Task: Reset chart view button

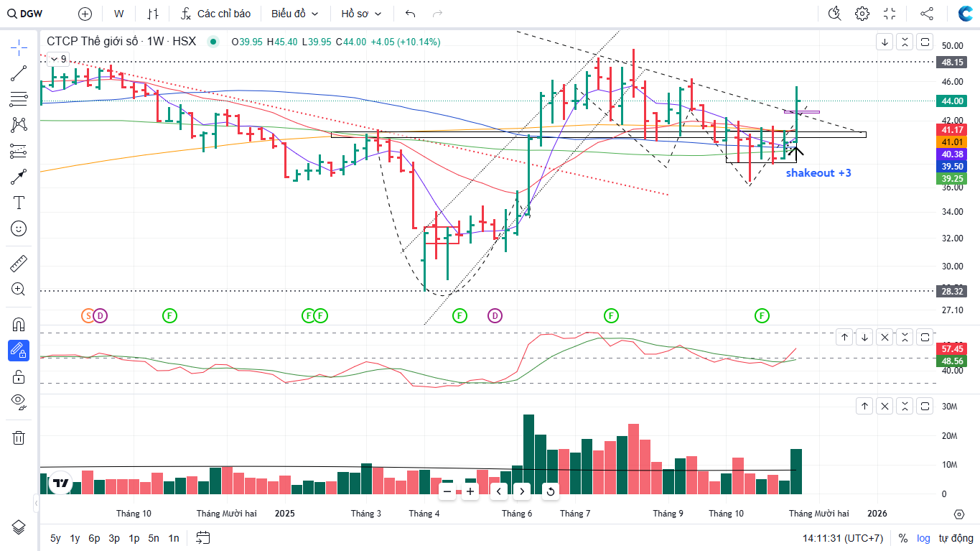Action: [550, 491]
